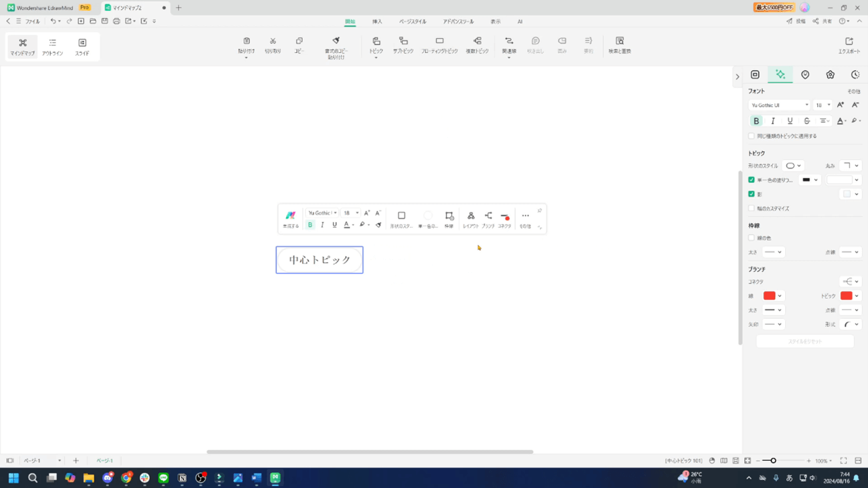
Task: Open the 形状のスタイル shape dropdown
Action: click(x=793, y=166)
